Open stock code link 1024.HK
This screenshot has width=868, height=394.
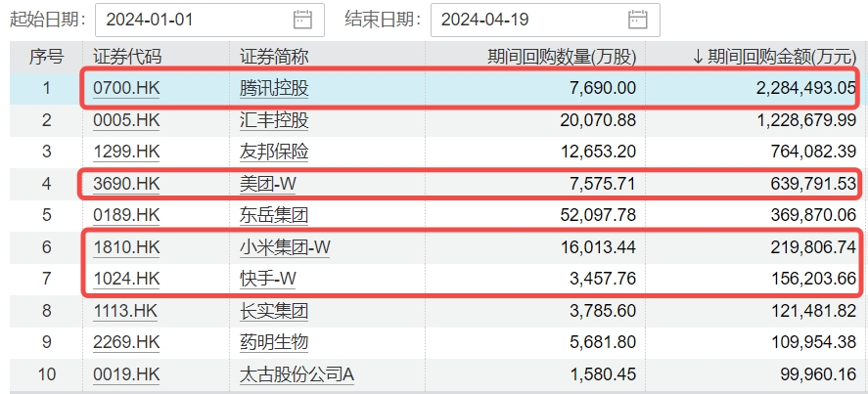[126, 279]
